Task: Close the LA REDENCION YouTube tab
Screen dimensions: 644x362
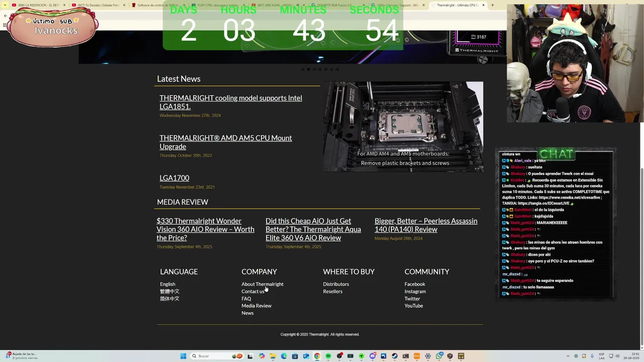Action: click(64, 5)
